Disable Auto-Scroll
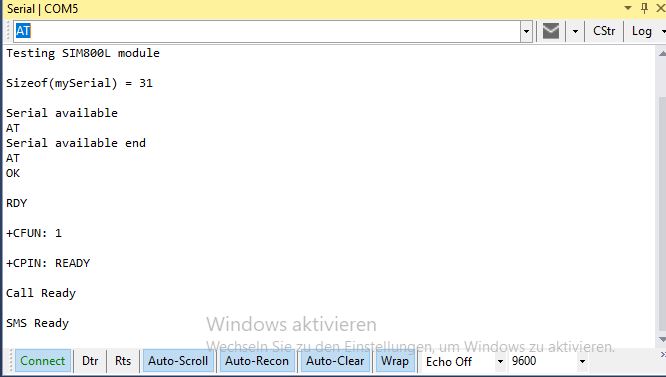 pyautogui.click(x=178, y=361)
